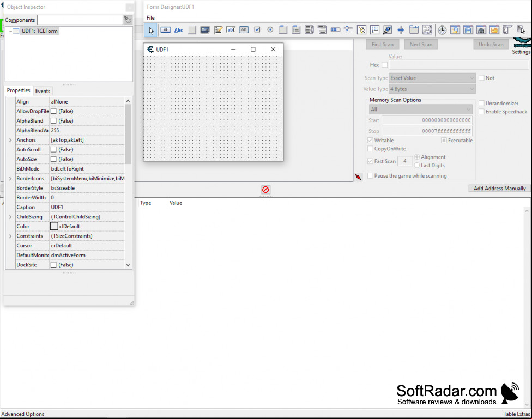Choose the Panel component icon

[x=192, y=30]
